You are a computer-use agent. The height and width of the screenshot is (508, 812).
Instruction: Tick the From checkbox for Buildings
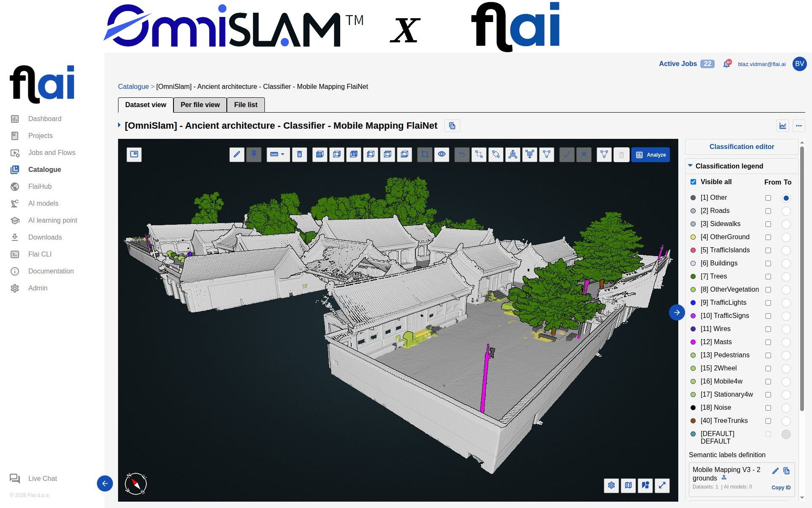[x=768, y=263]
